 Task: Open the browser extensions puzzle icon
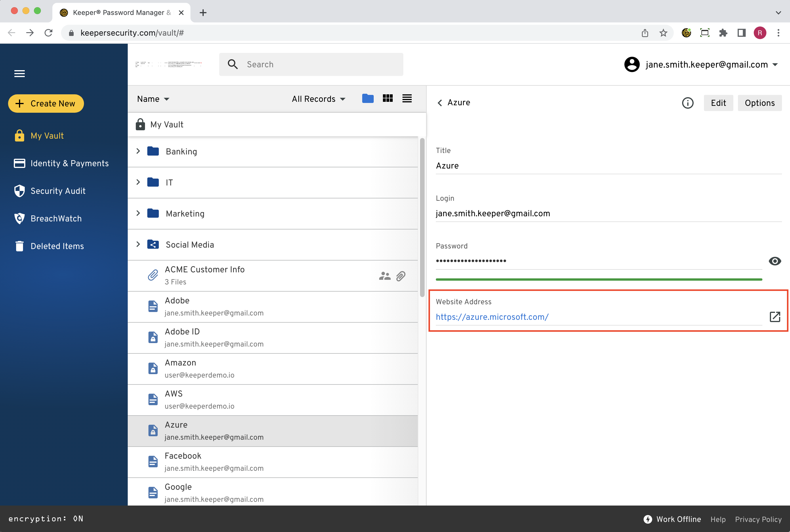pos(723,33)
